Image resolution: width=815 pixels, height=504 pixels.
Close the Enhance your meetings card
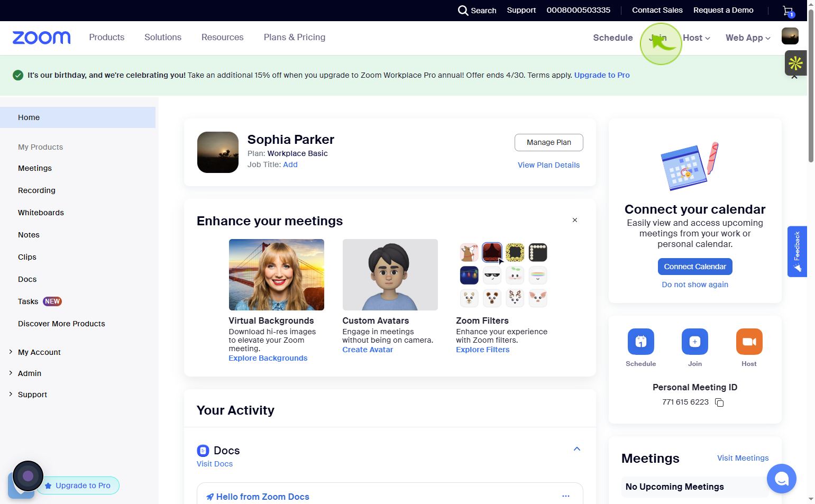tap(575, 220)
